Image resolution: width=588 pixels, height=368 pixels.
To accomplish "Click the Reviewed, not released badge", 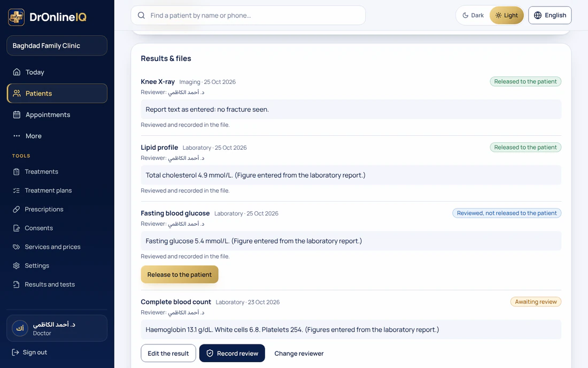I will coord(507,213).
